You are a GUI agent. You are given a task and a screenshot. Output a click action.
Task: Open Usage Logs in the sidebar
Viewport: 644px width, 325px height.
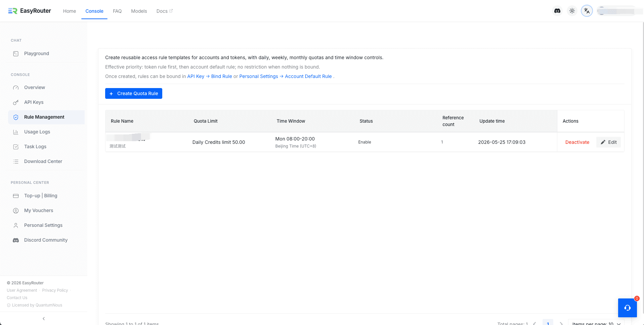[x=46, y=132]
